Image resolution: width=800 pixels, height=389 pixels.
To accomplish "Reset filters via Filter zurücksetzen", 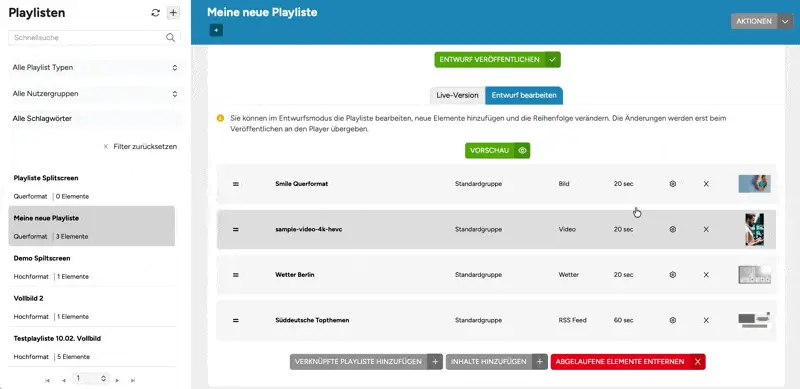I will [140, 147].
